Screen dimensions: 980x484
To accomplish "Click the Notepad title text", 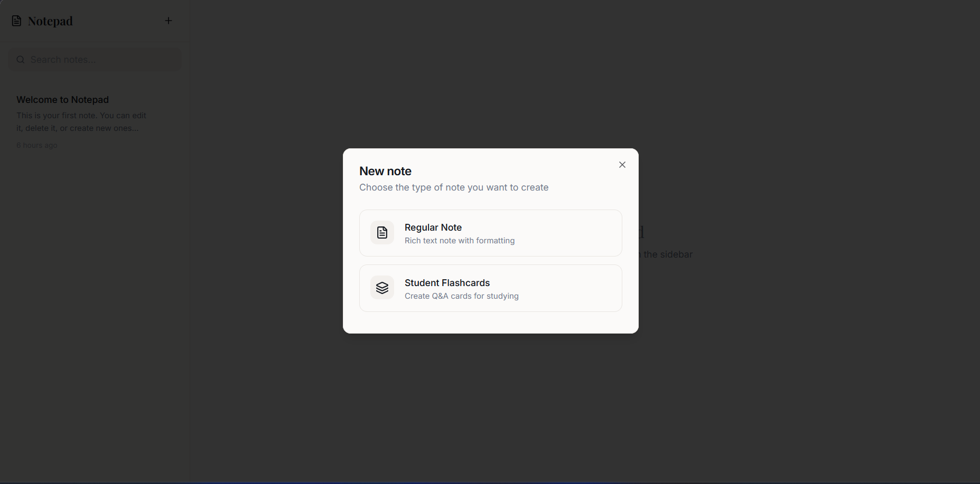I will 50,21.
